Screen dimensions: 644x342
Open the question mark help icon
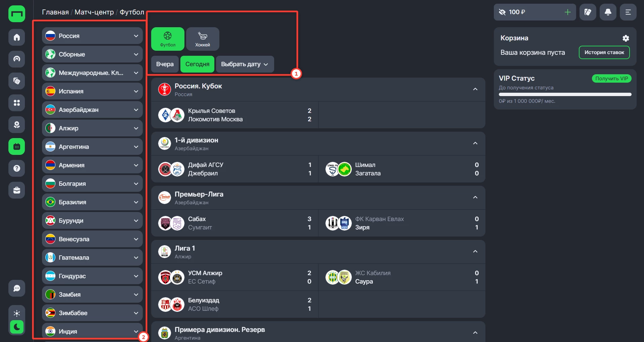point(17,168)
